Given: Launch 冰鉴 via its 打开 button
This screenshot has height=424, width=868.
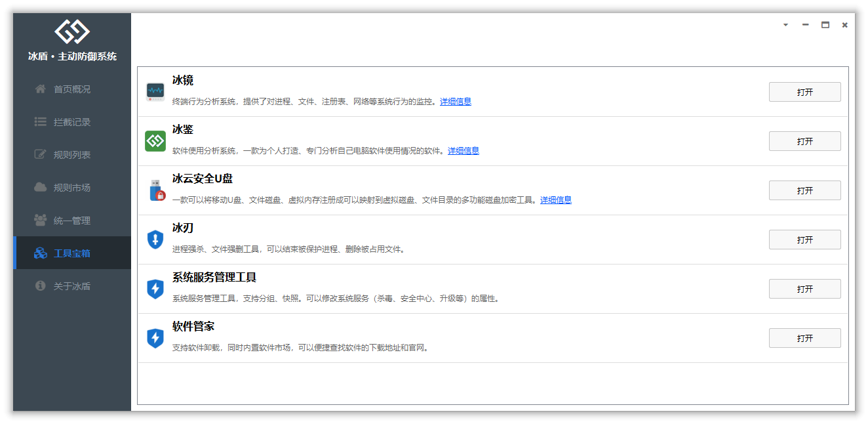Looking at the screenshot, I should (x=804, y=141).
